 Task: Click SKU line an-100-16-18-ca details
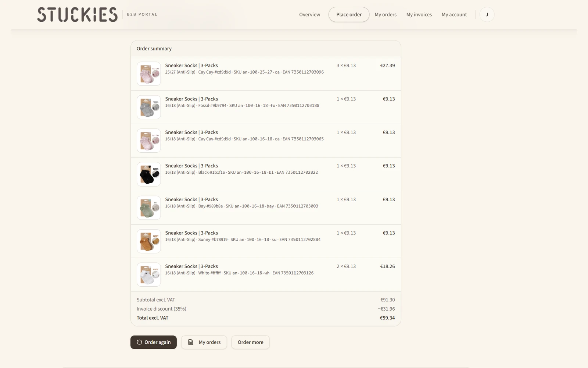tap(244, 139)
